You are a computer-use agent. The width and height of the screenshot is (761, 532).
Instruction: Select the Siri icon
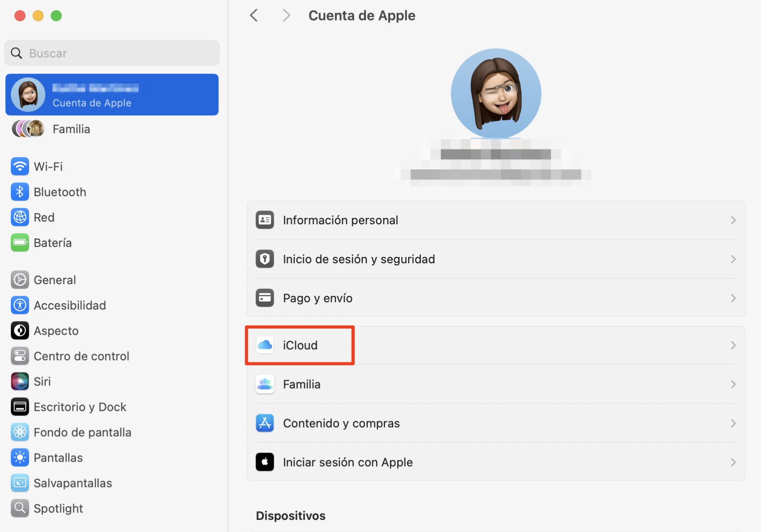coord(20,382)
